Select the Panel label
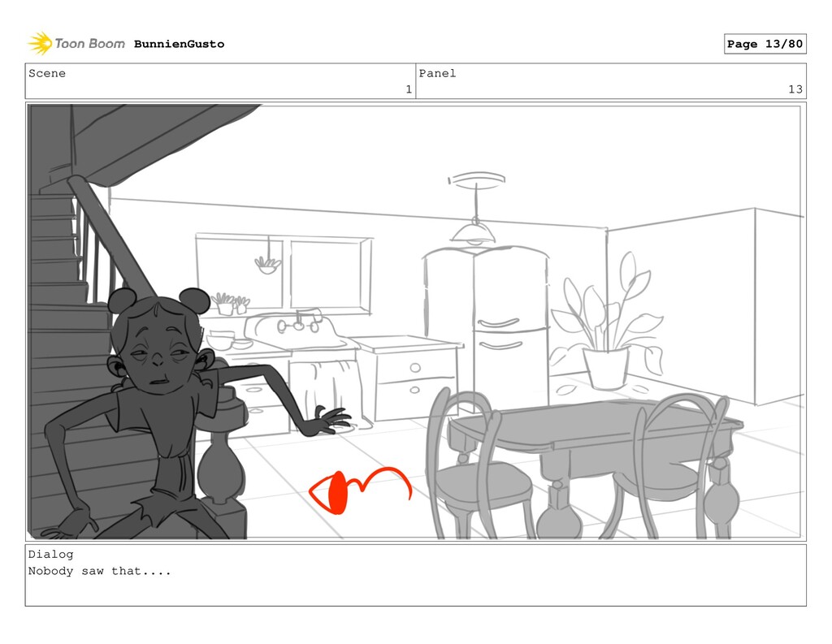 pyautogui.click(x=437, y=73)
